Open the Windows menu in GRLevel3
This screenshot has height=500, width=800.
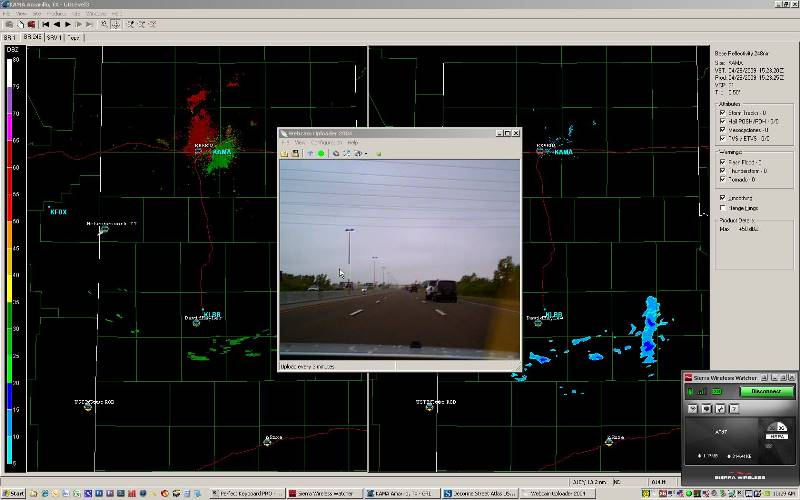pyautogui.click(x=96, y=14)
